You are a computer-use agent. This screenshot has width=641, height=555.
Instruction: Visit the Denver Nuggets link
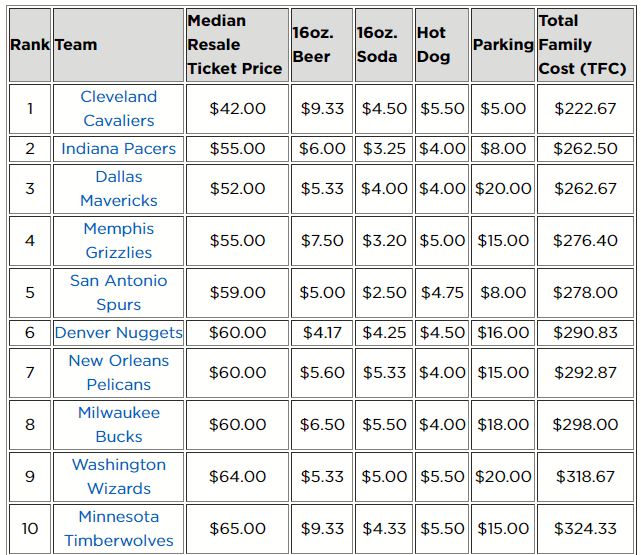point(119,333)
